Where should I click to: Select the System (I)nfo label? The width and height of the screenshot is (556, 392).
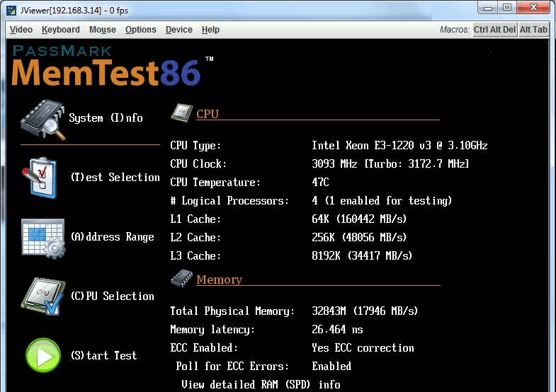tap(106, 118)
